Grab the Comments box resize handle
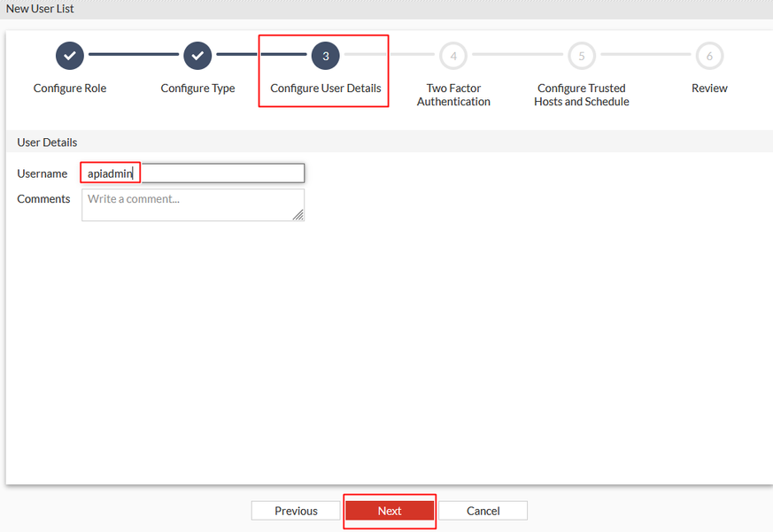Screen dimensions: 773x532 click(298, 214)
